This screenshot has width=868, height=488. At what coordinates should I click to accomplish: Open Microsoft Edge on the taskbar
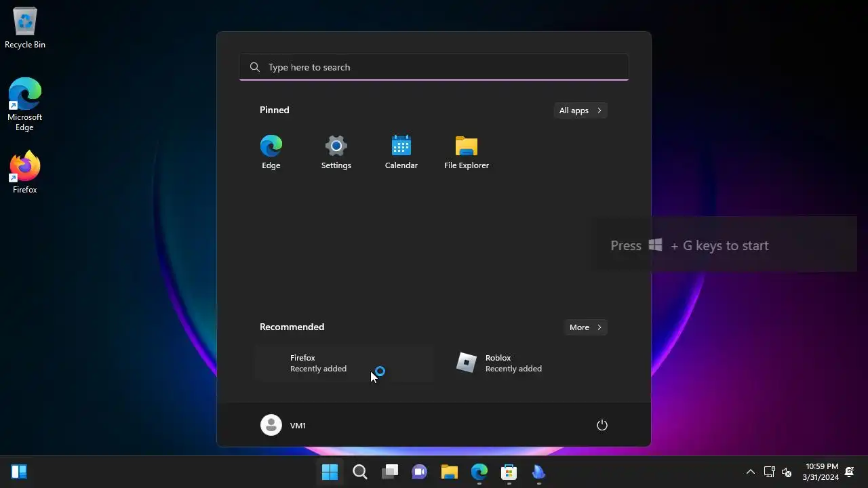(479, 472)
